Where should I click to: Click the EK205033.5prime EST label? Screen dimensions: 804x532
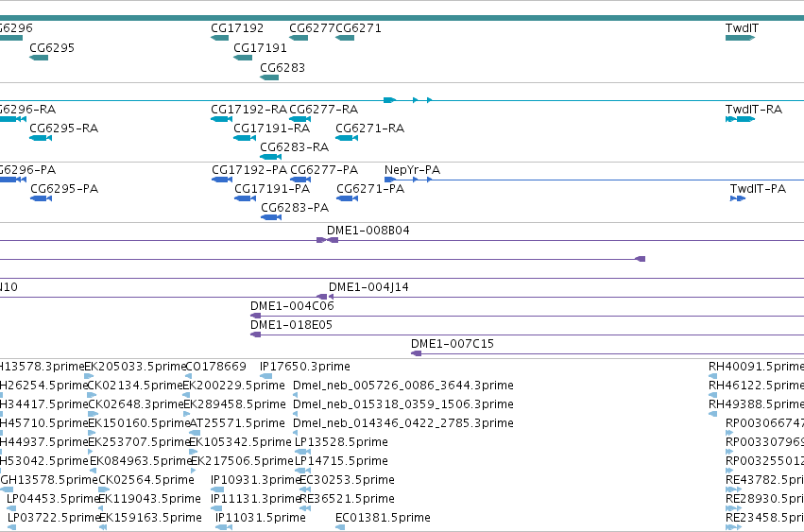[x=135, y=367]
